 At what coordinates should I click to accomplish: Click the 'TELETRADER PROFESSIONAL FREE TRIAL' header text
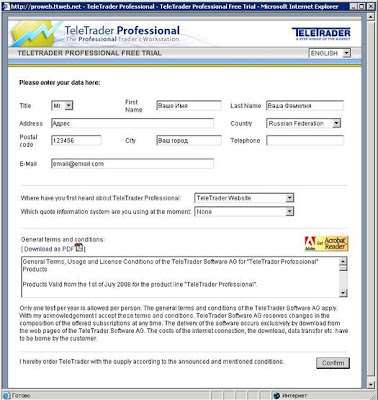pyautogui.click(x=89, y=53)
